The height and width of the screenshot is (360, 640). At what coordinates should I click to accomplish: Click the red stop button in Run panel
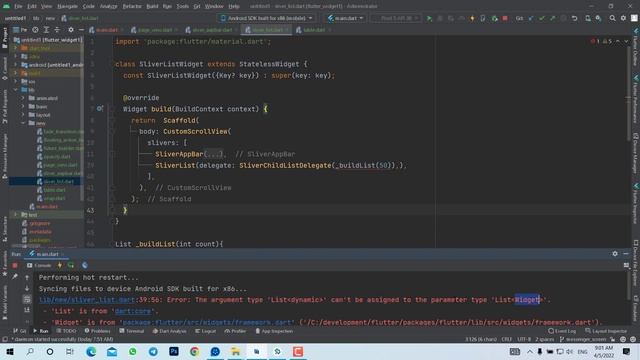pyautogui.click(x=15, y=266)
